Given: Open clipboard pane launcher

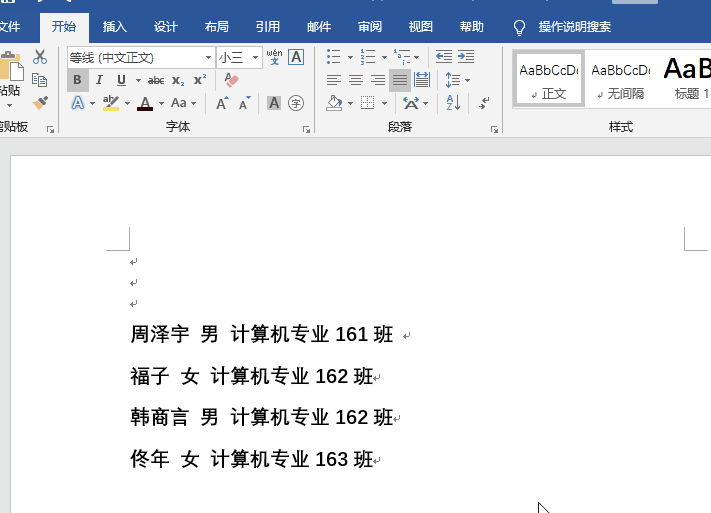Looking at the screenshot, I should point(50,130).
